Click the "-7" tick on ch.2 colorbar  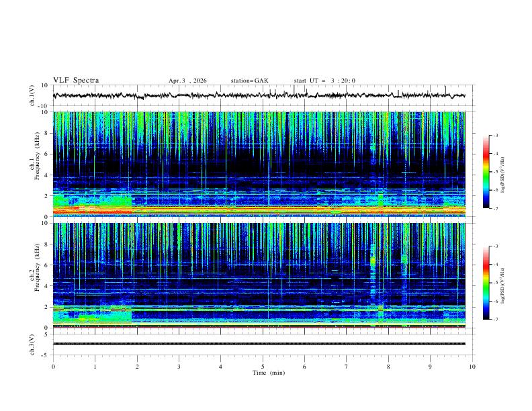(496, 320)
